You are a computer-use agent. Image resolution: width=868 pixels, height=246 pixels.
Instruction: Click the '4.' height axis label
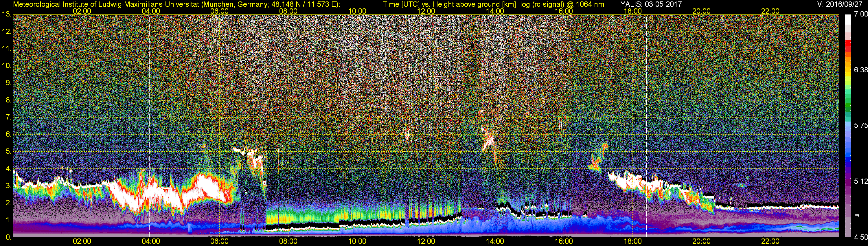click(x=8, y=169)
